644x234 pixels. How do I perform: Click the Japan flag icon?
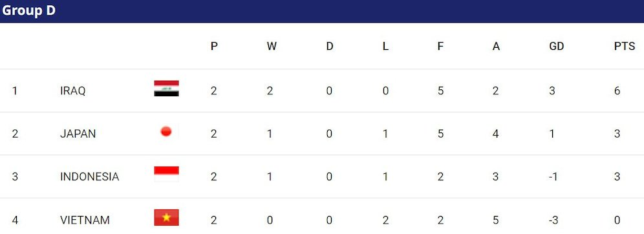pos(166,132)
